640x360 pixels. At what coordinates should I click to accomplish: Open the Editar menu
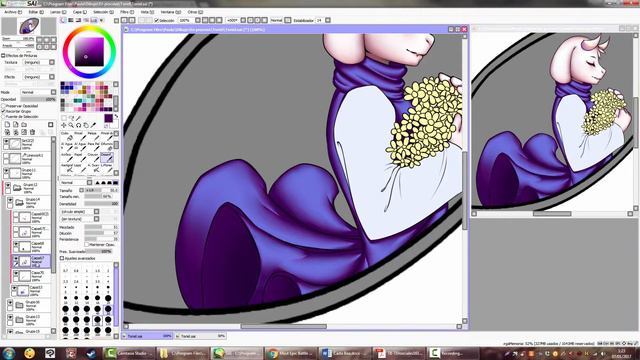tap(36, 12)
